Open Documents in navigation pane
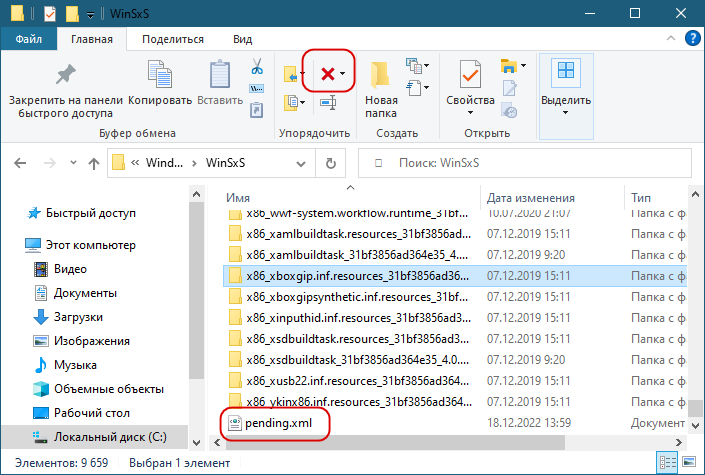Image resolution: width=705 pixels, height=475 pixels. 85,293
